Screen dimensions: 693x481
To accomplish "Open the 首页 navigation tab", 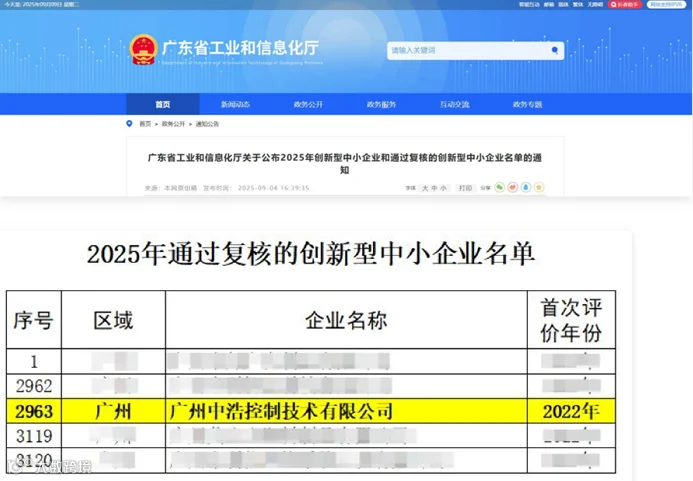I will [x=163, y=104].
